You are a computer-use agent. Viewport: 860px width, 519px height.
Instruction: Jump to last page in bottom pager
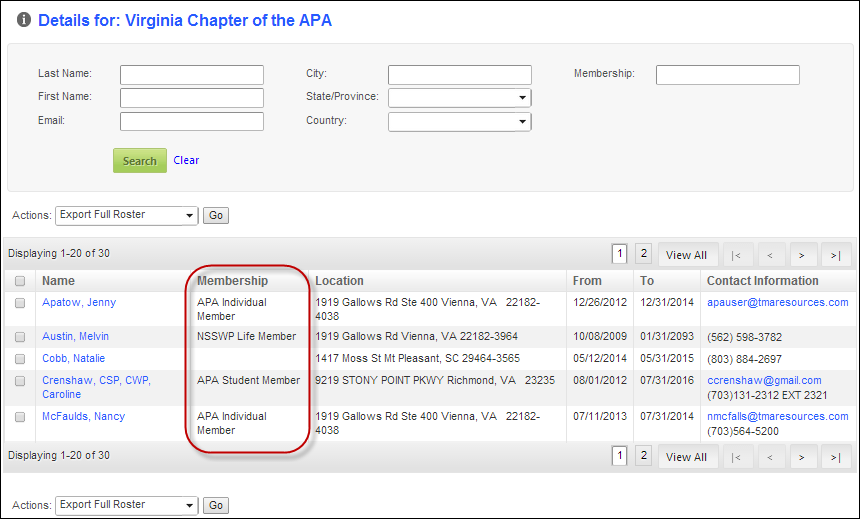click(835, 457)
